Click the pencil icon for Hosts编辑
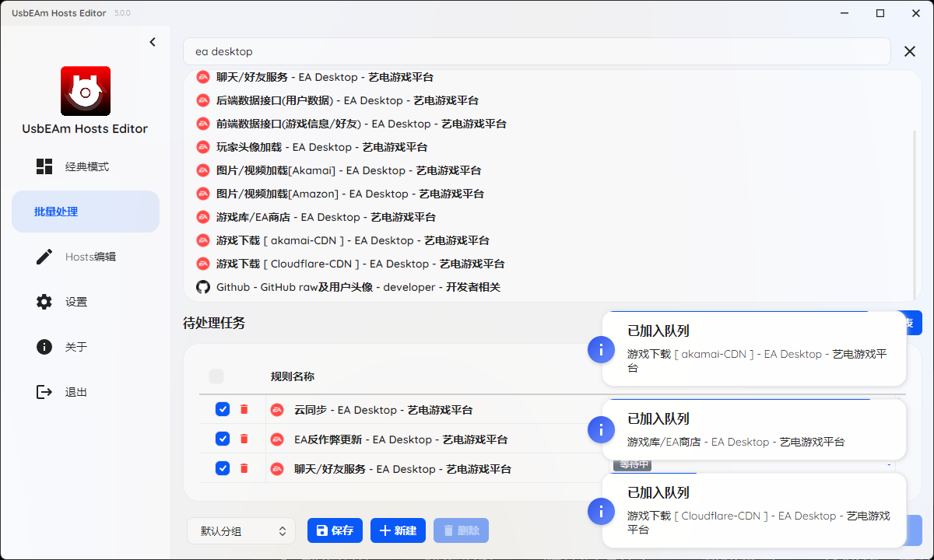The width and height of the screenshot is (934, 560). tap(44, 257)
